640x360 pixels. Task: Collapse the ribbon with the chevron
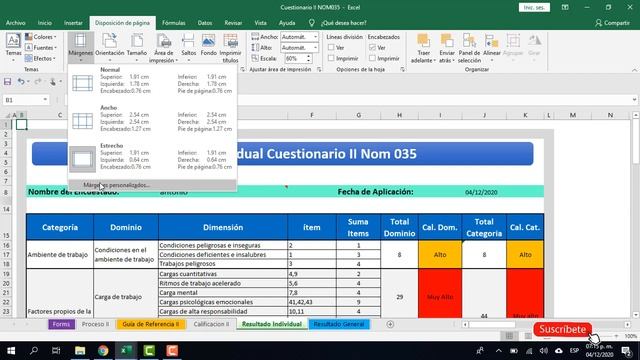click(x=635, y=70)
